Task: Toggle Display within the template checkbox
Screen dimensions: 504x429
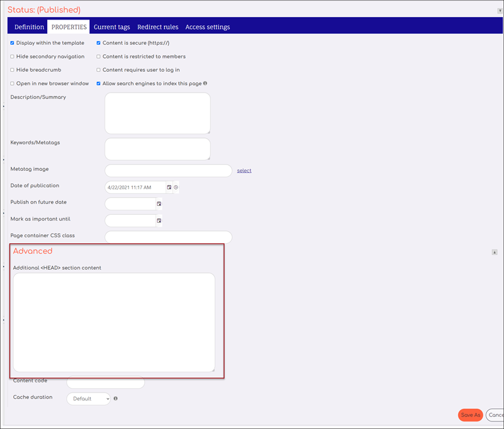Action: tap(12, 43)
